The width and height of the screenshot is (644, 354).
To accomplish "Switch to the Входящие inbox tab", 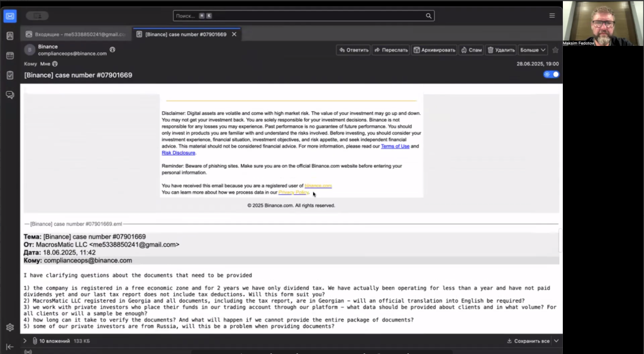I will coord(75,34).
